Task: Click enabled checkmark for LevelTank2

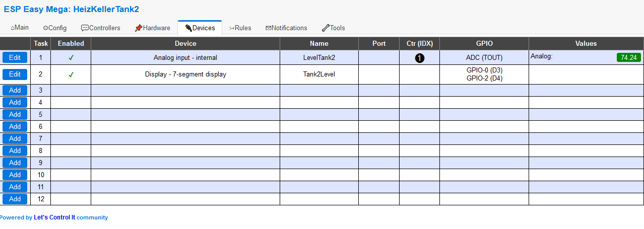Action: (71, 58)
